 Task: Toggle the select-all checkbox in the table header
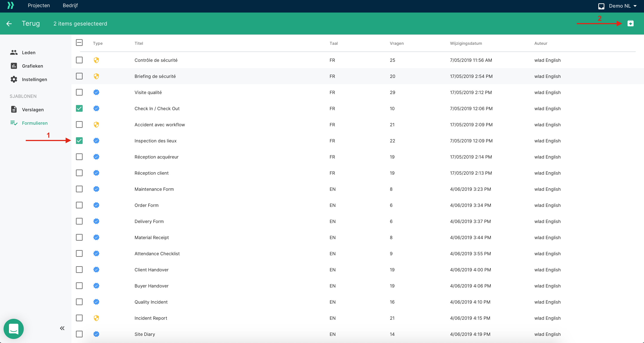(79, 43)
